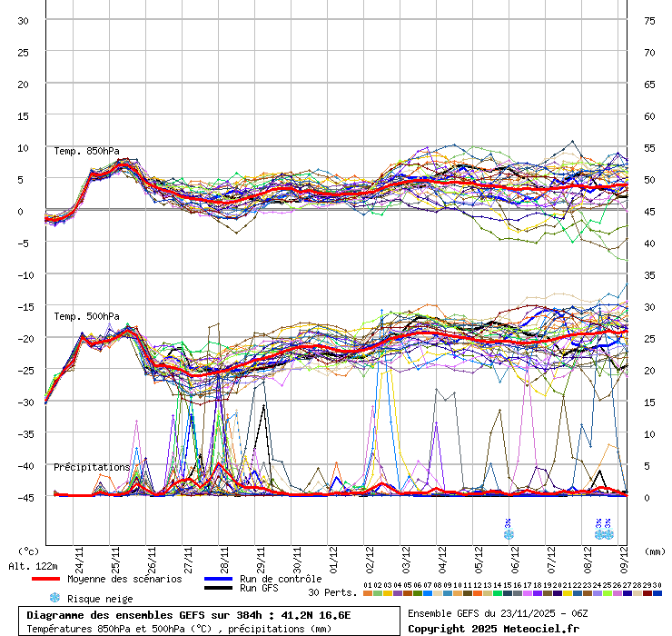Click the Diagramme des ensembles GEFS title
The width and height of the screenshot is (672, 636).
point(188,615)
